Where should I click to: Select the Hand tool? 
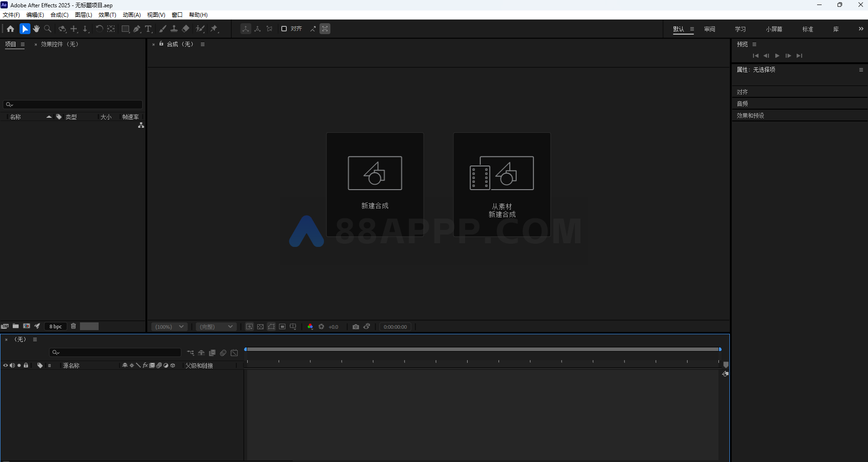(x=36, y=29)
